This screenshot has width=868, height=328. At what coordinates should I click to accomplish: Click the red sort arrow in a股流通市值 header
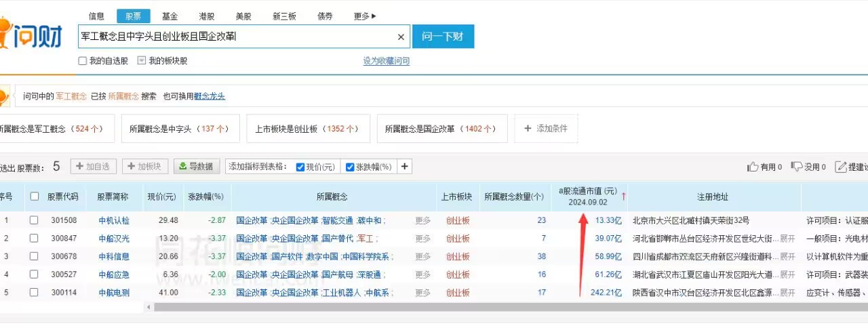(x=623, y=197)
